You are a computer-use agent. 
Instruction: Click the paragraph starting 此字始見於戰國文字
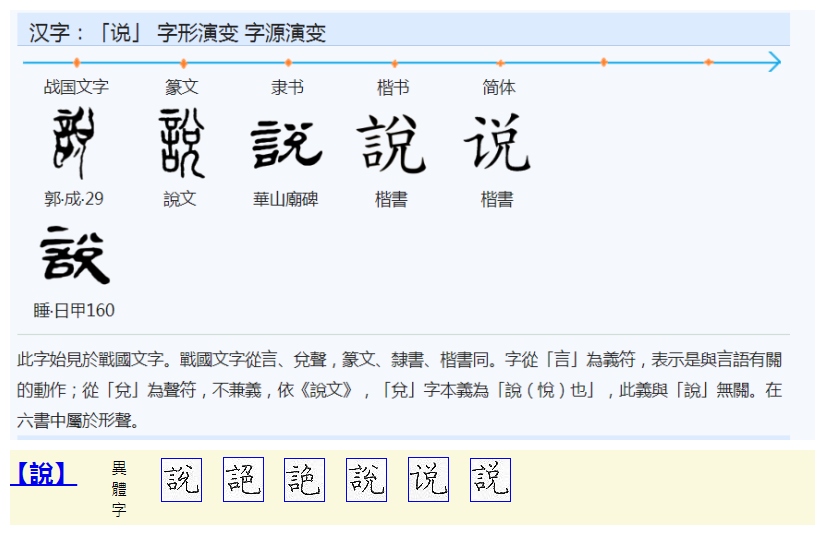coord(400,390)
